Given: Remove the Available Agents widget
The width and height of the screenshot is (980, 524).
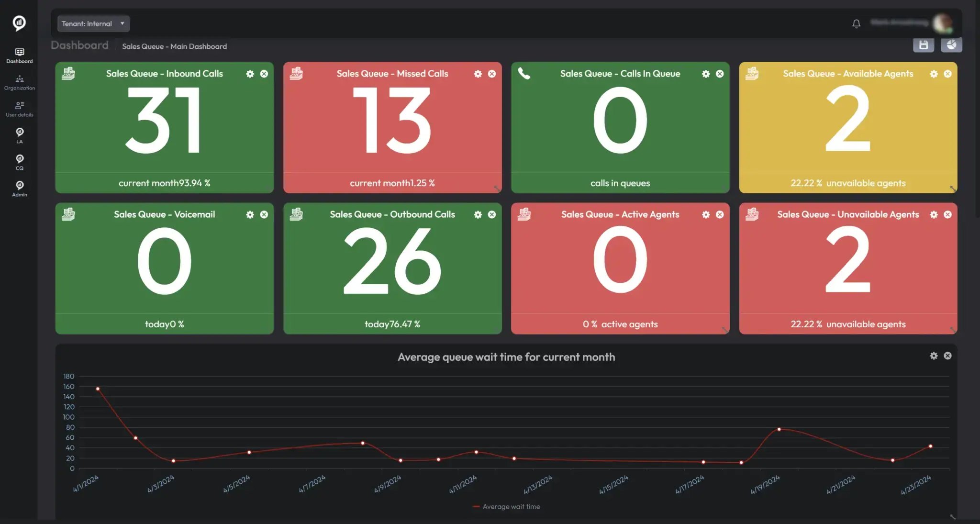Looking at the screenshot, I should [x=947, y=74].
